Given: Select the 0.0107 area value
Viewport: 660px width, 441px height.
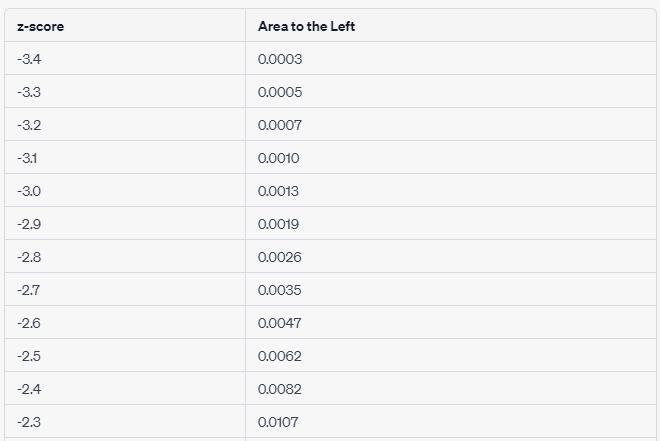Looking at the screenshot, I should (x=279, y=422).
